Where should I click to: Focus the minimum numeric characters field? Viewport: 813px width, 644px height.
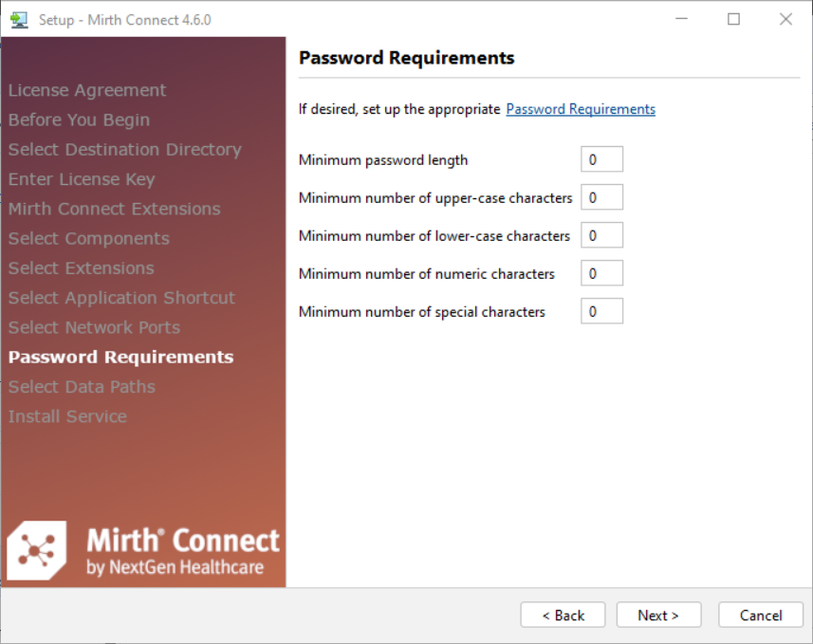click(x=601, y=273)
